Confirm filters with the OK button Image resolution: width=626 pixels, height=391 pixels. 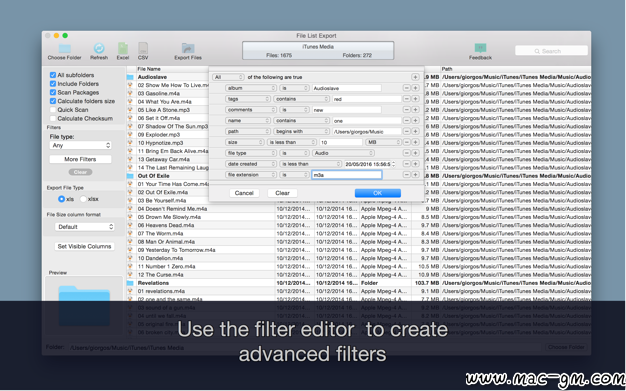point(378,193)
